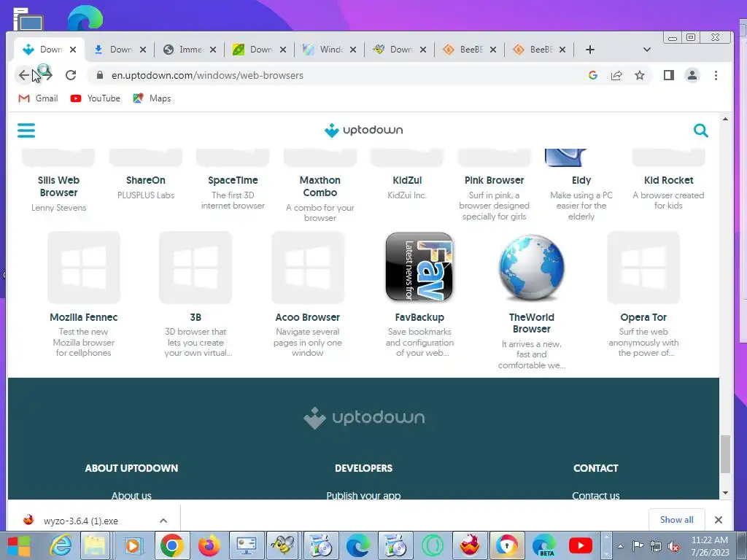Open the Gmail bookmark

tap(38, 98)
